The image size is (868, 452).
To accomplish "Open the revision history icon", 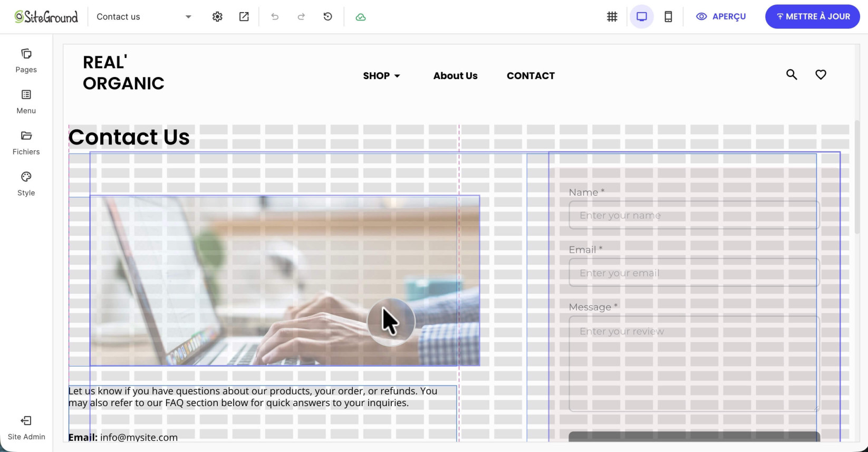I will (x=328, y=17).
